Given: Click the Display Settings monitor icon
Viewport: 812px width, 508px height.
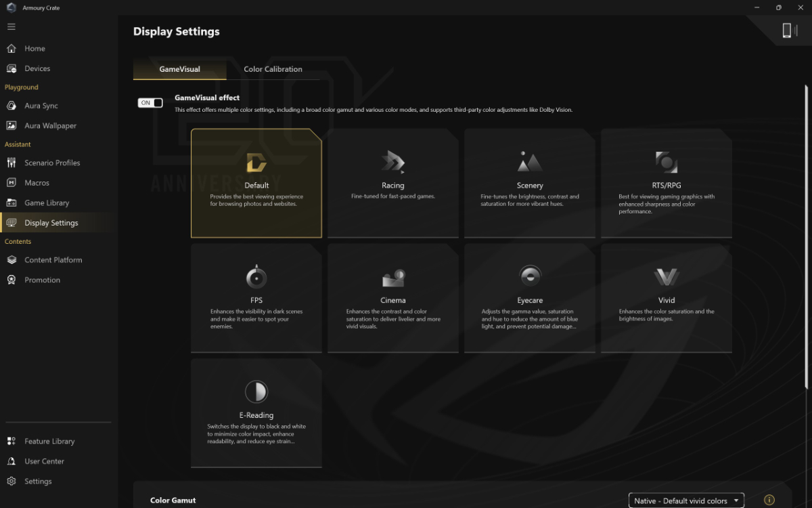Looking at the screenshot, I should [11, 223].
